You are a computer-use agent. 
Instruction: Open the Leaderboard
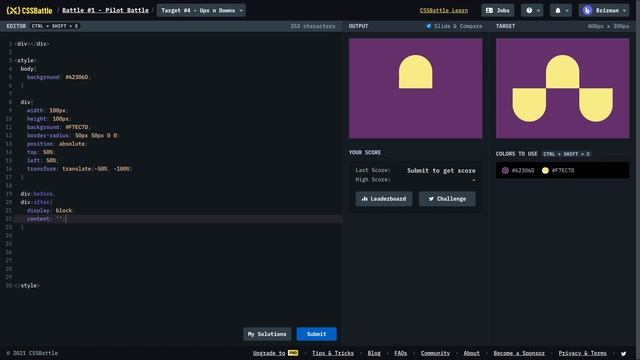[384, 199]
